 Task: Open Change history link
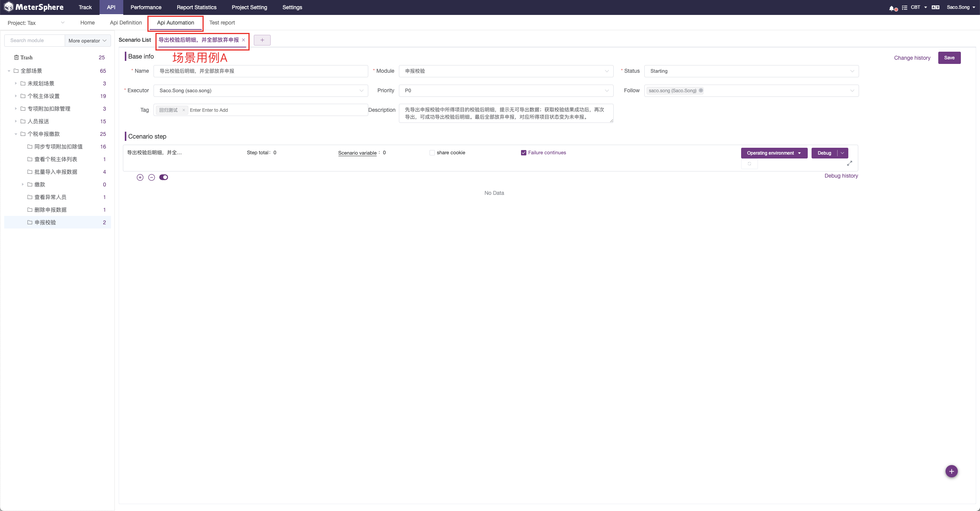click(912, 57)
